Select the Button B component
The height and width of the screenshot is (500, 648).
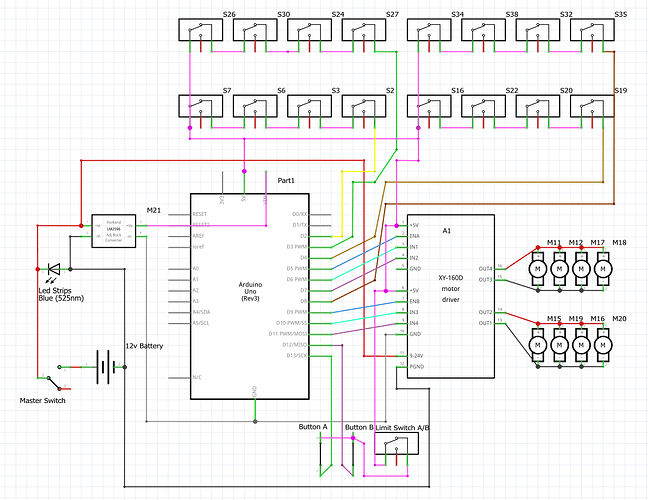tap(353, 456)
